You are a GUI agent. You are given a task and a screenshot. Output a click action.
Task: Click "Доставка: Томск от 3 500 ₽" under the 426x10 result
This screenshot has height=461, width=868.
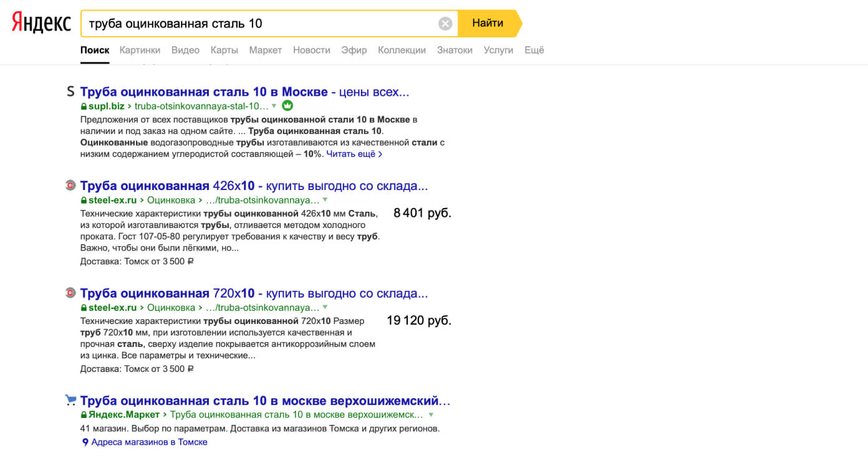(137, 261)
